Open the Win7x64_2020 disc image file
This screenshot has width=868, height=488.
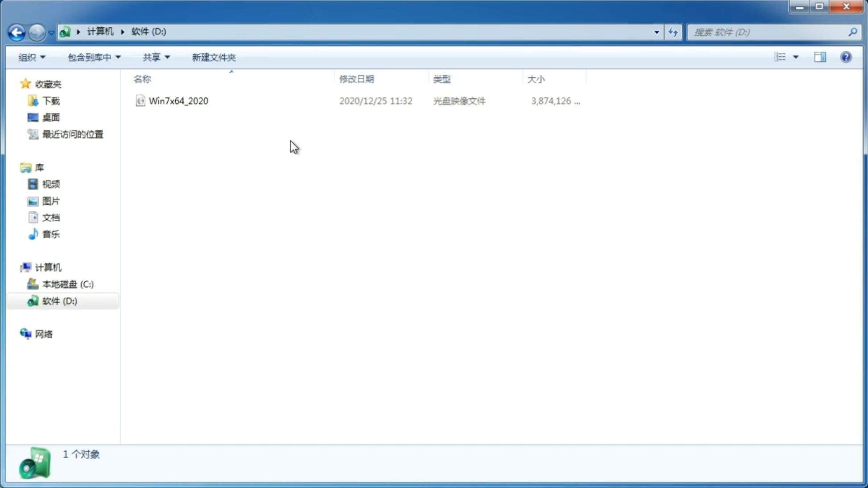(178, 100)
